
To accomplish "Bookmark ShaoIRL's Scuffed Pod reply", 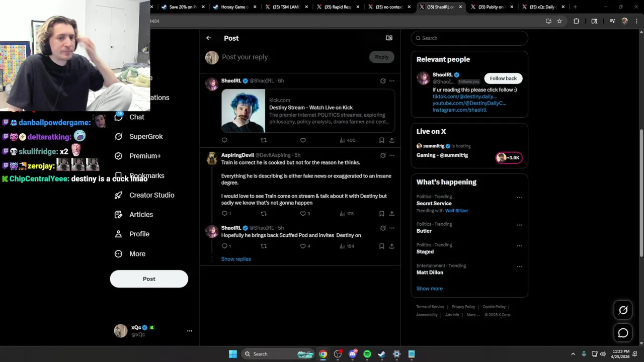I will (x=382, y=246).
